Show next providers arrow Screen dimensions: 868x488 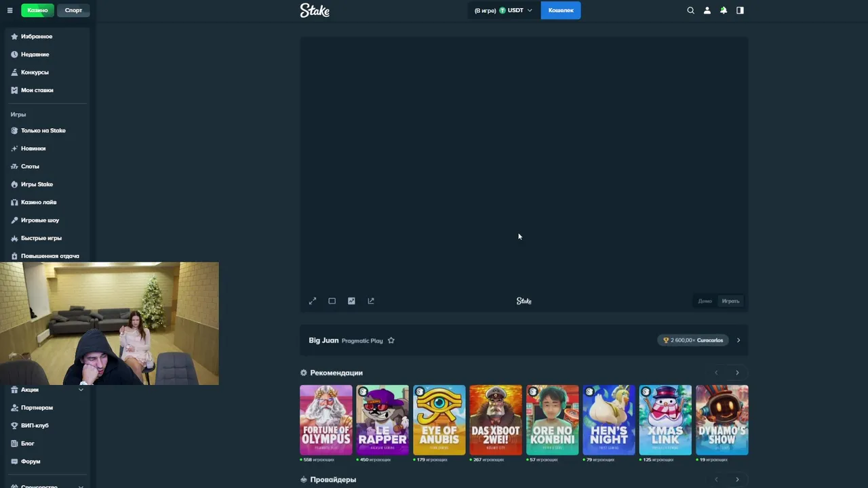click(x=737, y=480)
